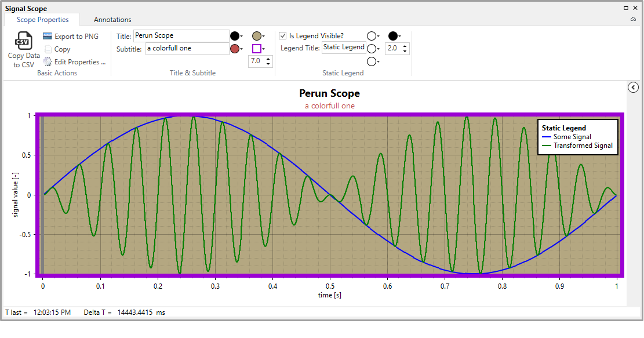Open the purple border color dropdown
The height and width of the screenshot is (338, 644).
coord(259,49)
